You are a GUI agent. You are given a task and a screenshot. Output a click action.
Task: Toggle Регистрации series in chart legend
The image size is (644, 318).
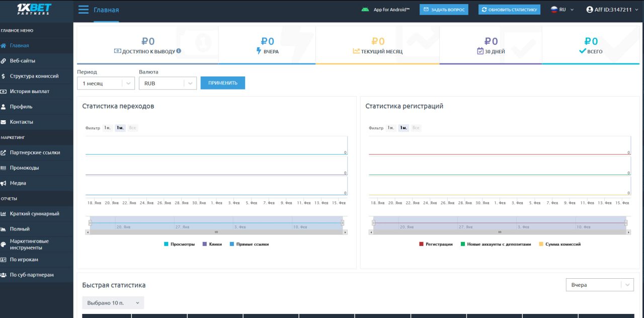pyautogui.click(x=435, y=244)
